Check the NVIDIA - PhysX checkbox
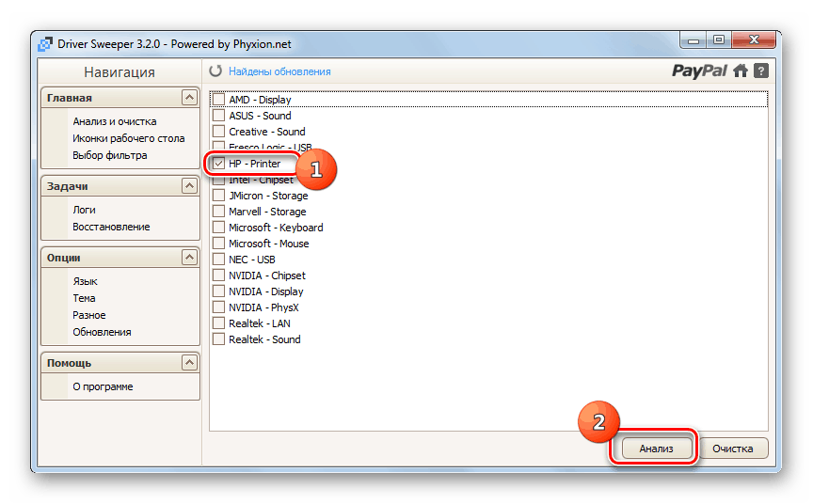 [218, 307]
